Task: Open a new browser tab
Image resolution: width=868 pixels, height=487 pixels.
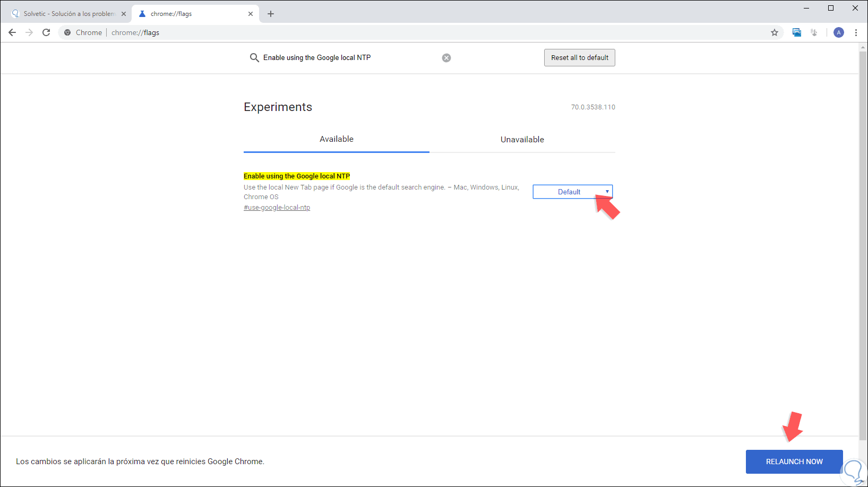Action: click(271, 14)
